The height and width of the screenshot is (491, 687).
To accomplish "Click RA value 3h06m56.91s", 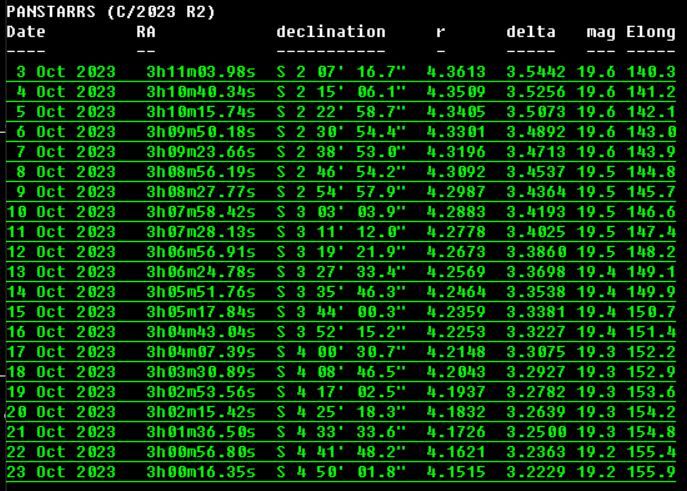I will tap(200, 252).
